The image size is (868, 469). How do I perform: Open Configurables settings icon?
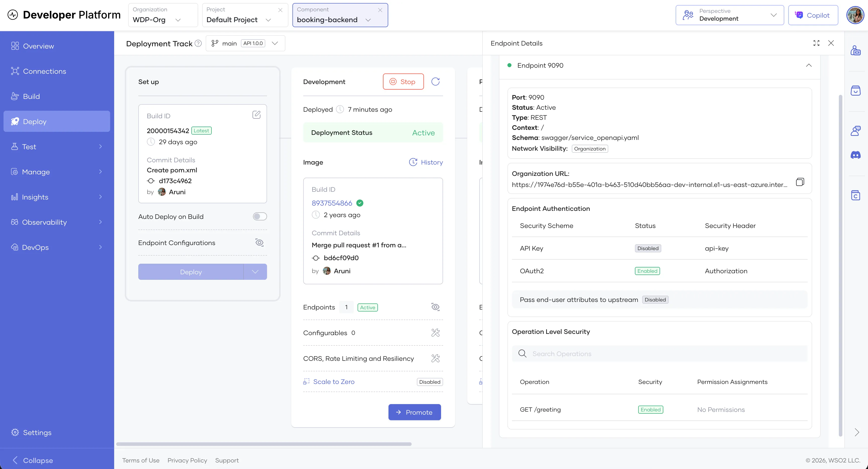tap(435, 333)
